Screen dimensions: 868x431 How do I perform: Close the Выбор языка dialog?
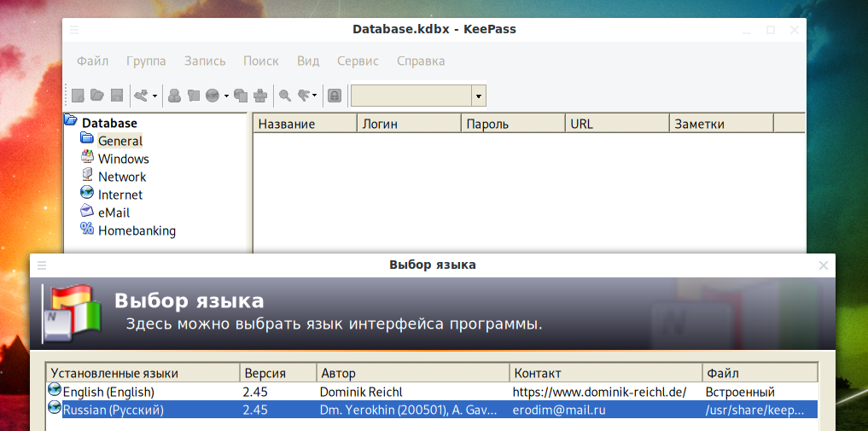pyautogui.click(x=823, y=265)
